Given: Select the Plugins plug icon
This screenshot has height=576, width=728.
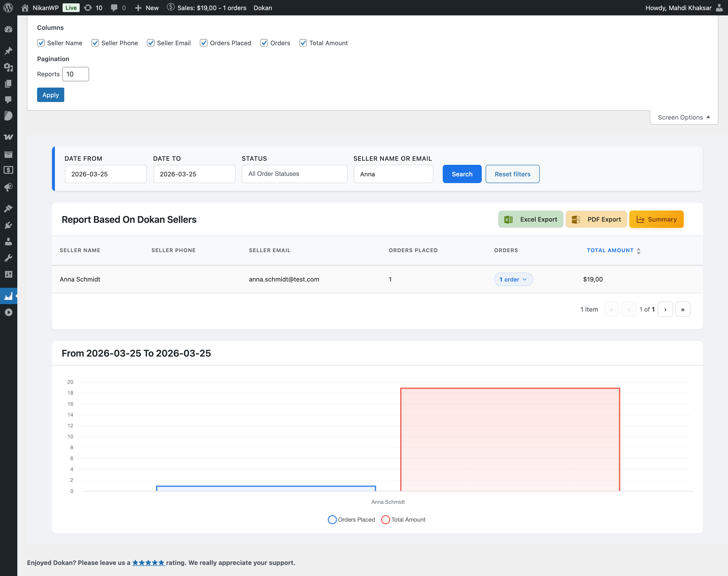Looking at the screenshot, I should pyautogui.click(x=8, y=225).
